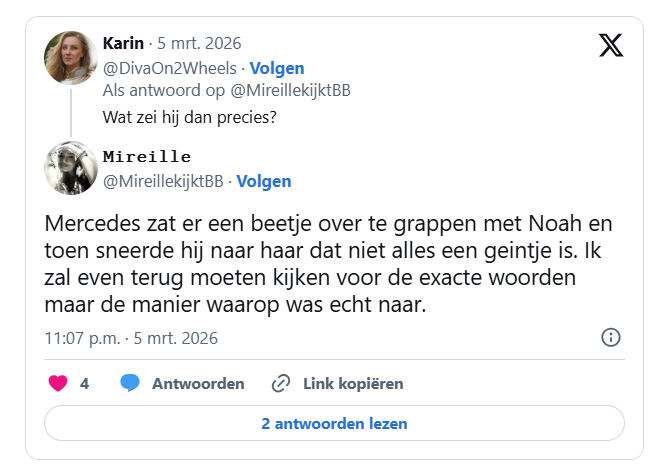Viewport: 662px width, 469px height.
Task: Click the Antwoorden reply button
Action: (198, 383)
